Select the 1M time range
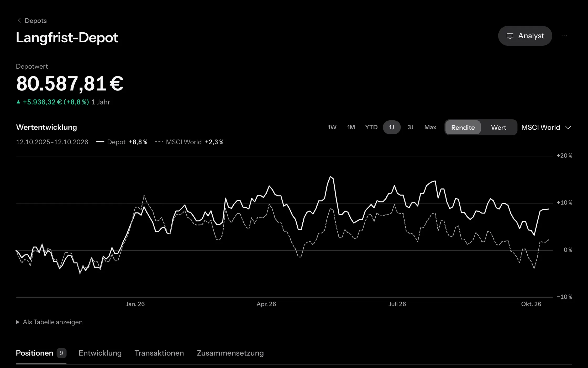 click(x=351, y=127)
